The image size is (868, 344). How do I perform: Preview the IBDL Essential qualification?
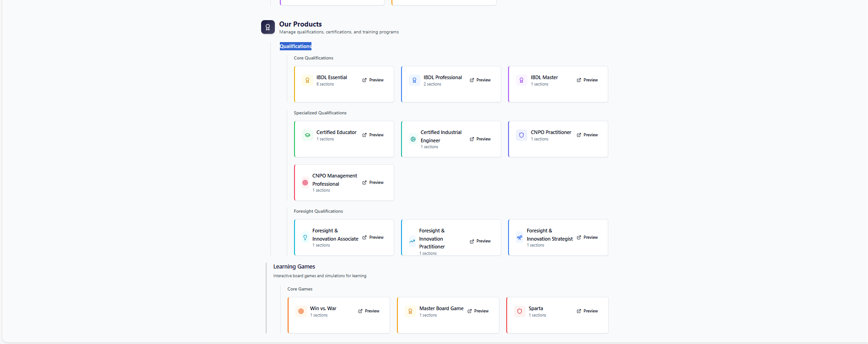(x=373, y=80)
